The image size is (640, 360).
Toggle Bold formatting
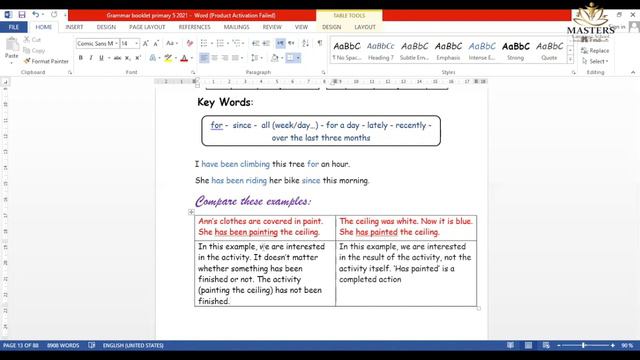pos(80,58)
